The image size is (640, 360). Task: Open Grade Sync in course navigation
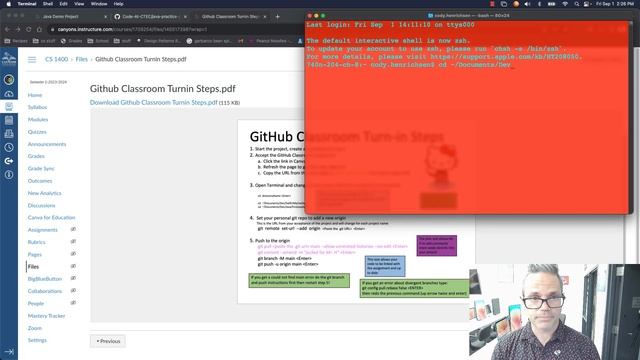click(41, 169)
